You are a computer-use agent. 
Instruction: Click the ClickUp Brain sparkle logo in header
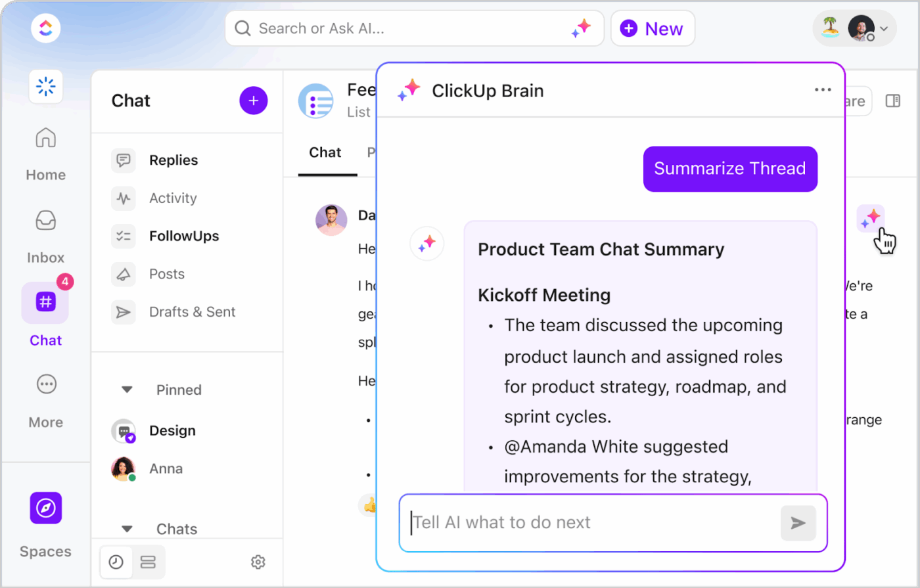click(409, 90)
